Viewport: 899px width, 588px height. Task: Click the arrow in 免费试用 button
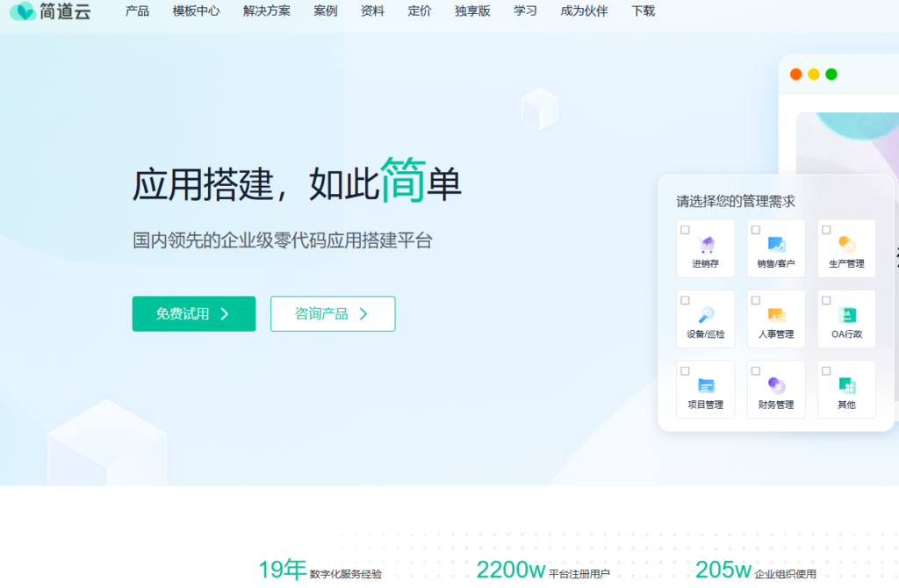click(225, 314)
